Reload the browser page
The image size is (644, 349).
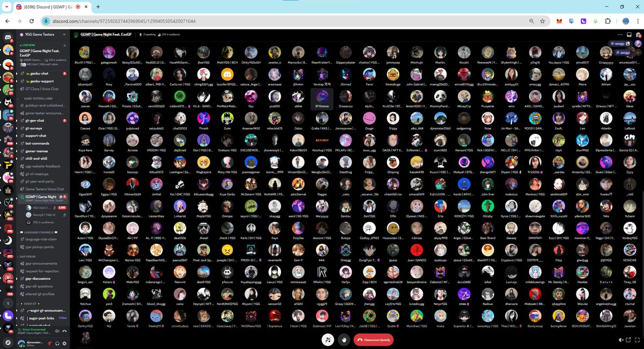(32, 21)
